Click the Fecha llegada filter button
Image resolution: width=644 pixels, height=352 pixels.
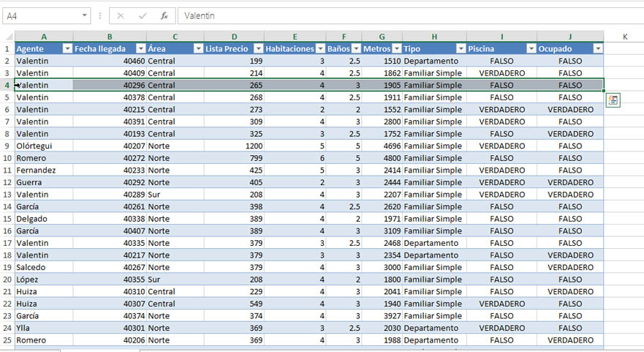(x=140, y=48)
